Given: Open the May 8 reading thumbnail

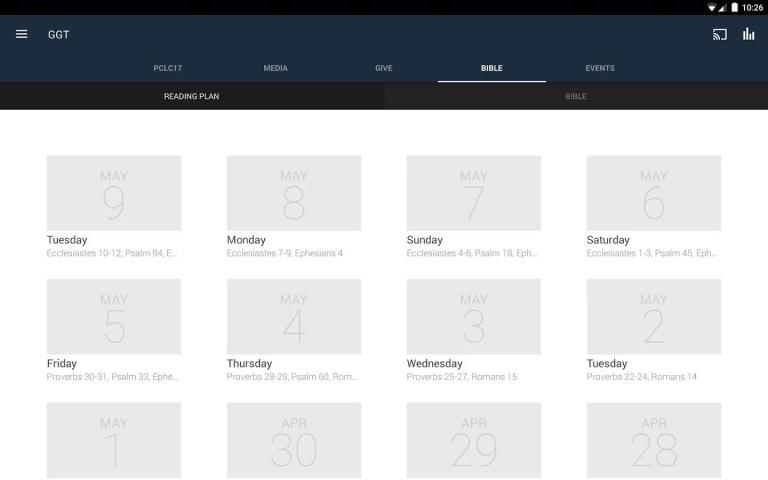Looking at the screenshot, I should tap(294, 193).
